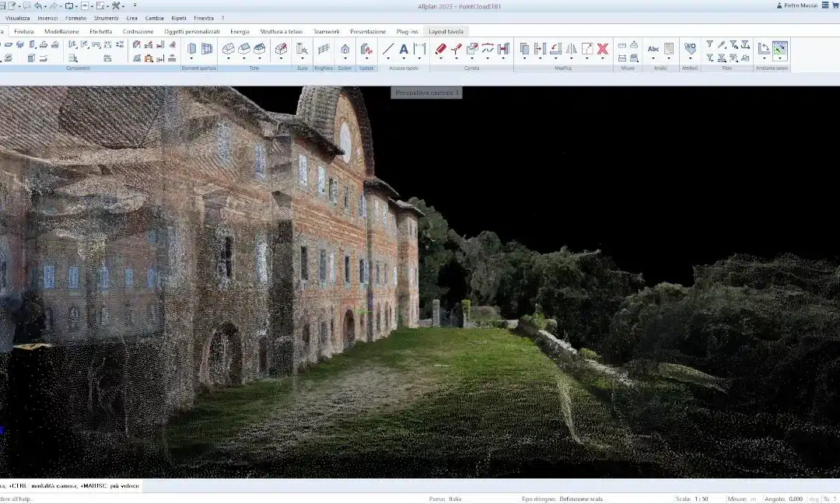
Task: Expand dropdown under first roof (Tetto) icon
Action: pyautogui.click(x=229, y=58)
